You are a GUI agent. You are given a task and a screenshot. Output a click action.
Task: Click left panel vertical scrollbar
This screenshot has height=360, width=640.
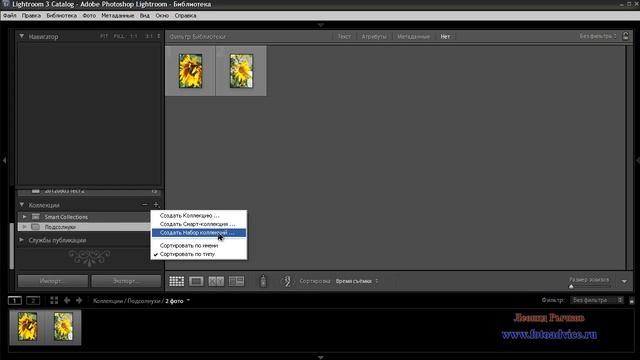12,246
